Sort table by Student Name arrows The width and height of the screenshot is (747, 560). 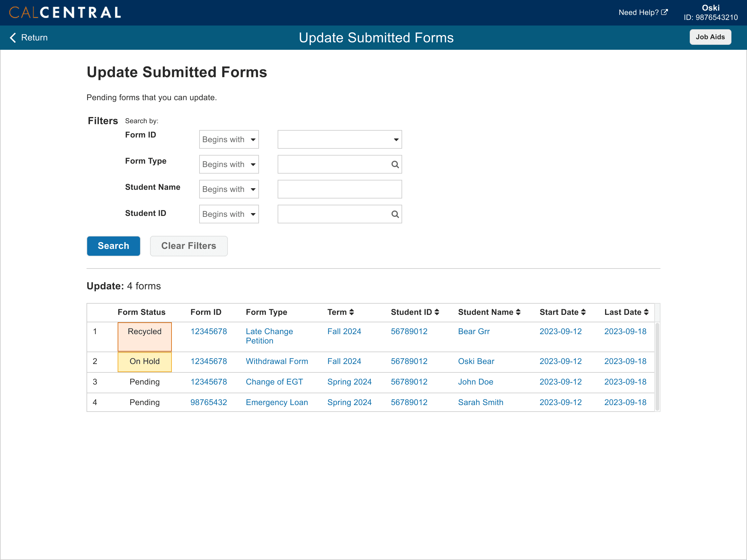(x=518, y=312)
